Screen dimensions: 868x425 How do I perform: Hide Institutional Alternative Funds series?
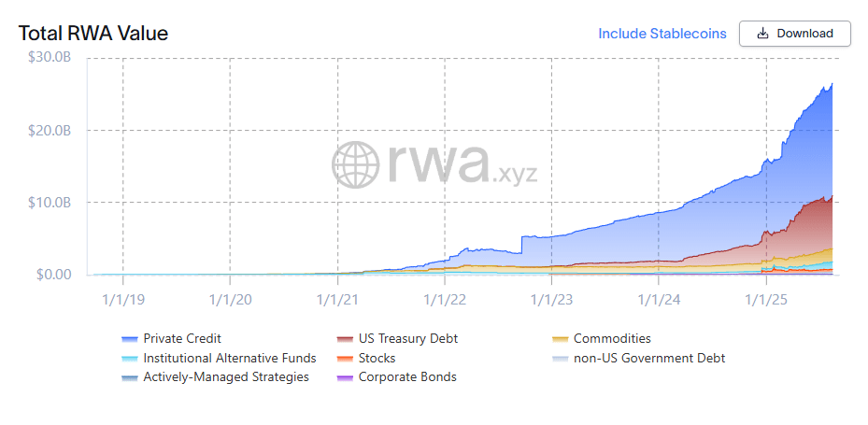point(229,358)
